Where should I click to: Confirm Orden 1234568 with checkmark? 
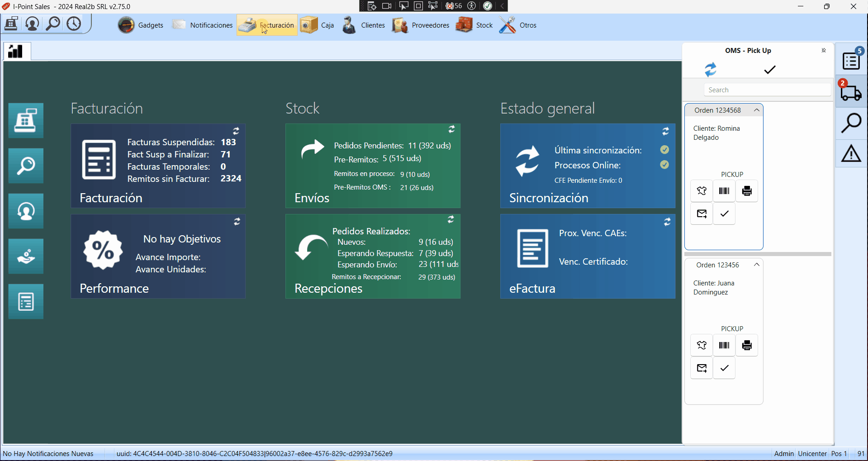coord(724,214)
